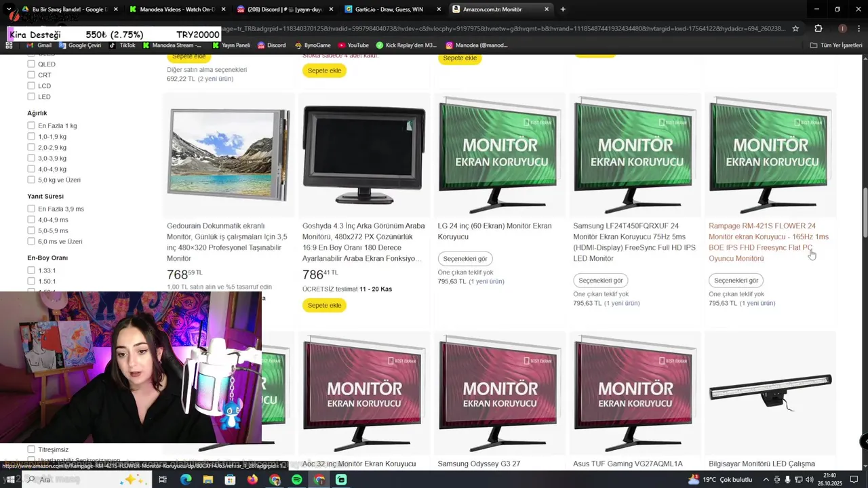The width and height of the screenshot is (868, 488).
Task: Open Aoc 32 inç Monitör Ekran Koruyucu link
Action: pyautogui.click(x=359, y=464)
